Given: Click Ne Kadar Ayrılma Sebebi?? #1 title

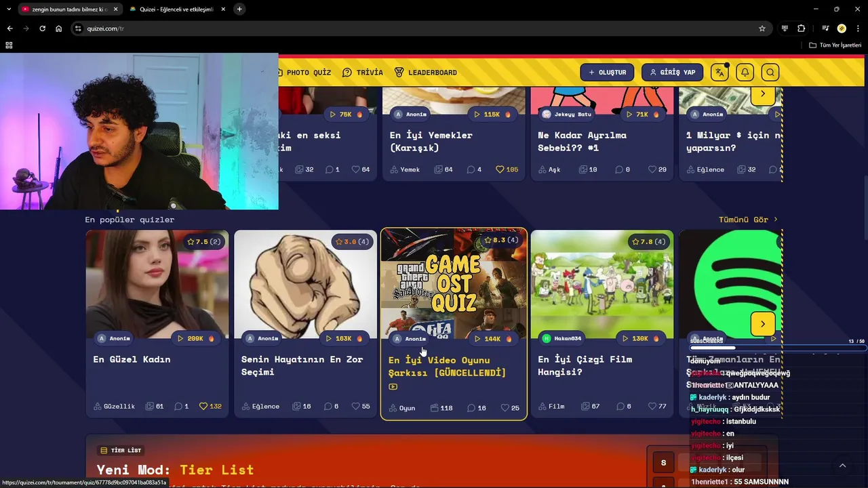Looking at the screenshot, I should pyautogui.click(x=582, y=141).
